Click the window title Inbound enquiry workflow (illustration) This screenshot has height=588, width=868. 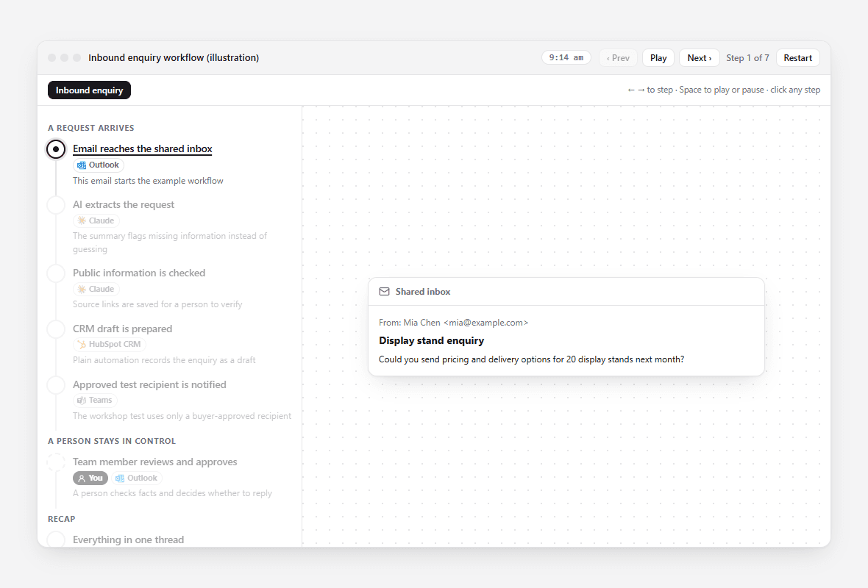pos(174,57)
